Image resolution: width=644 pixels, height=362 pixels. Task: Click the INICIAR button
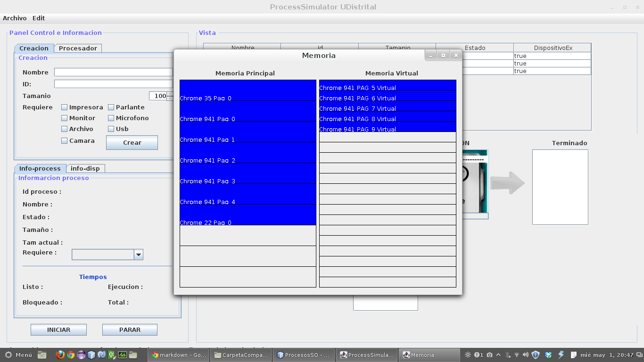point(58,329)
